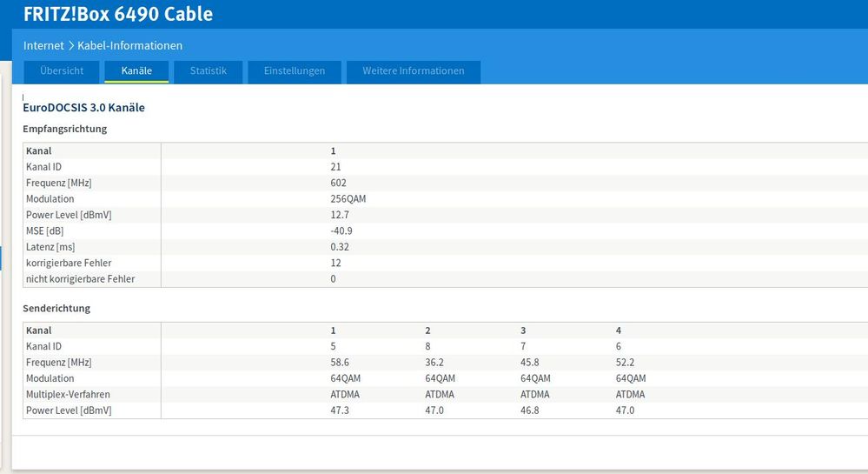Click downstream power level 12.7
Image resolution: width=868 pixels, height=474 pixels.
point(340,215)
